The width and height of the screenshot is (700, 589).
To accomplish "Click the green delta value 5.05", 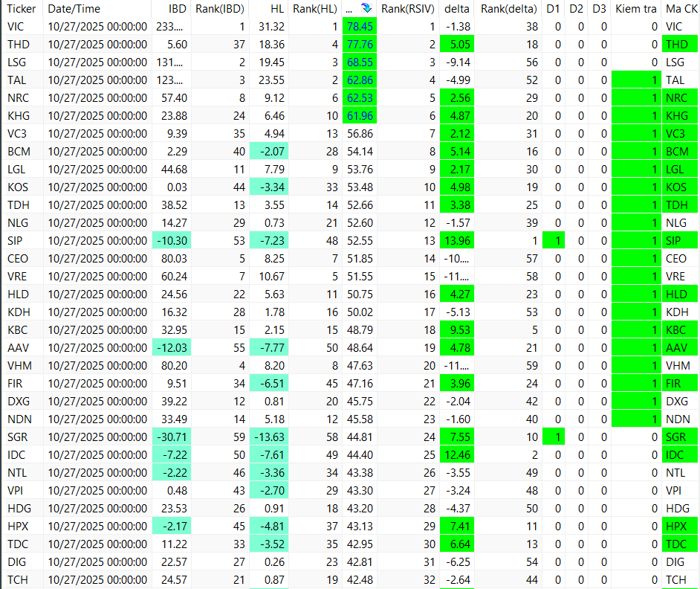I will tap(457, 44).
